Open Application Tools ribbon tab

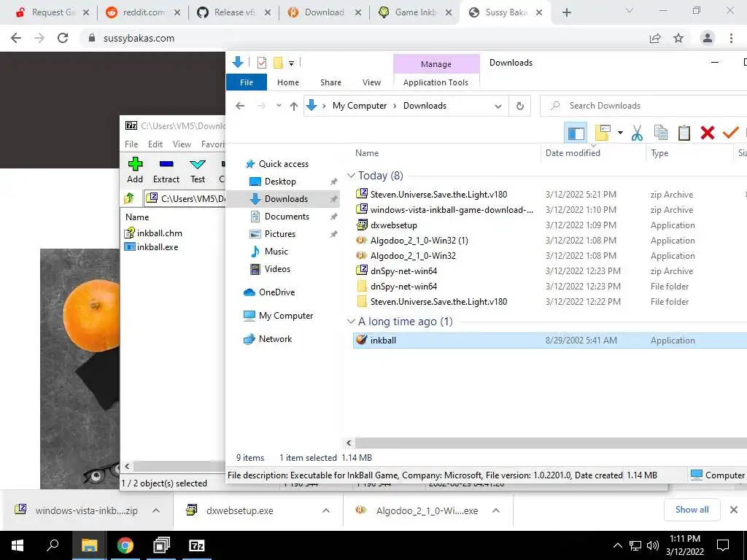(436, 82)
